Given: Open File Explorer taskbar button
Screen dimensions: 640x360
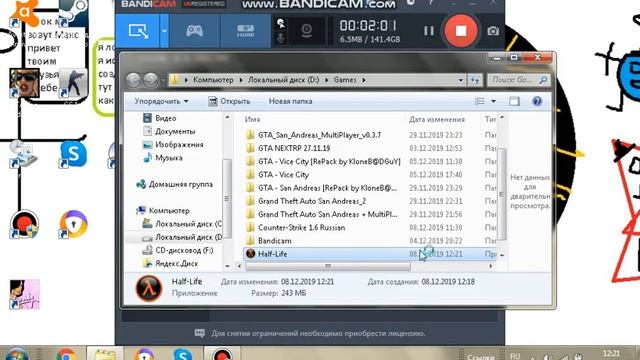Looking at the screenshot, I should (105, 354).
